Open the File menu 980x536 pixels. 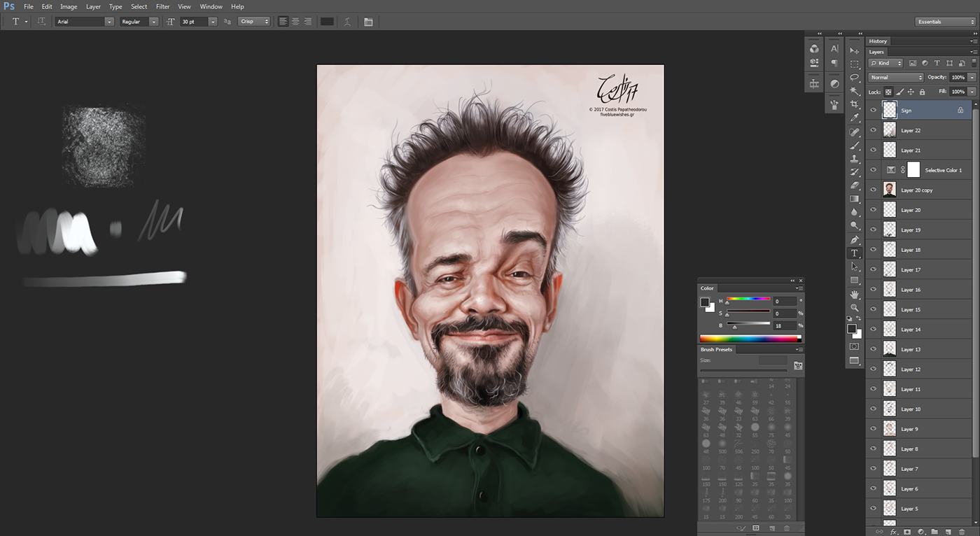coord(29,6)
